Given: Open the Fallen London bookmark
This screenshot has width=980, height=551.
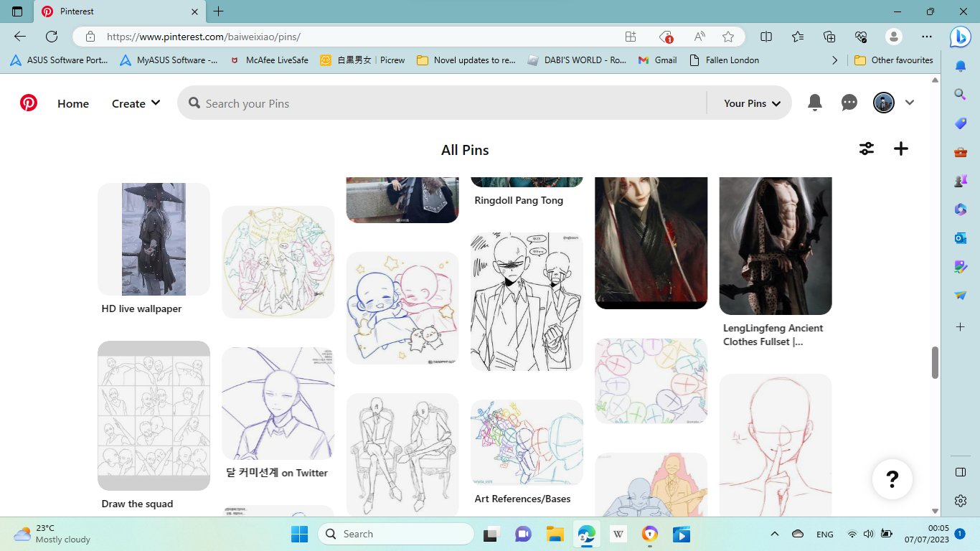Looking at the screenshot, I should (724, 60).
